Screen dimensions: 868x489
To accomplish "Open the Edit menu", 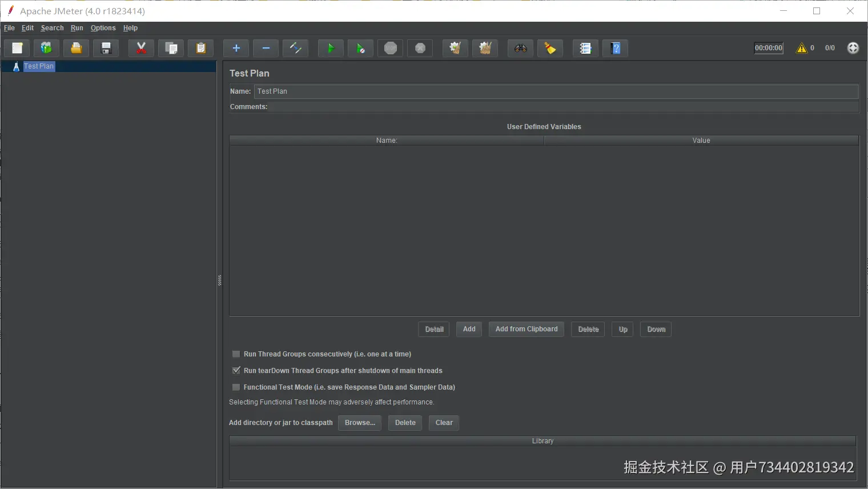I will (x=27, y=28).
